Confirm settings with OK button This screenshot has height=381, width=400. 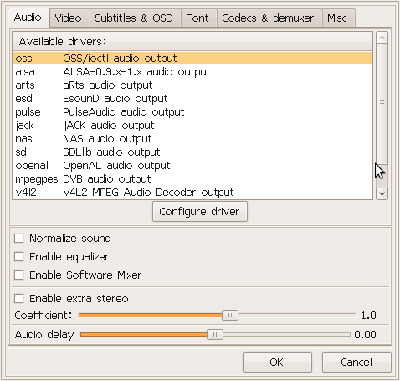pos(277,362)
